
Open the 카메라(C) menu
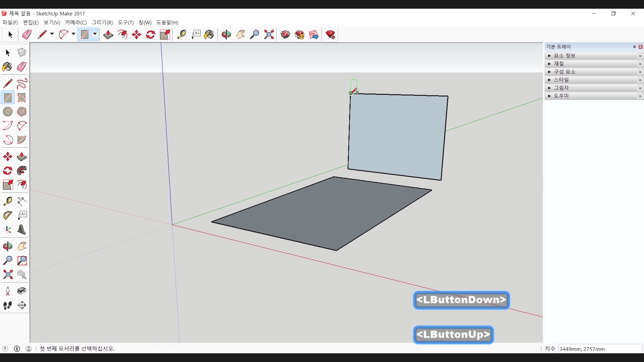[x=76, y=22]
